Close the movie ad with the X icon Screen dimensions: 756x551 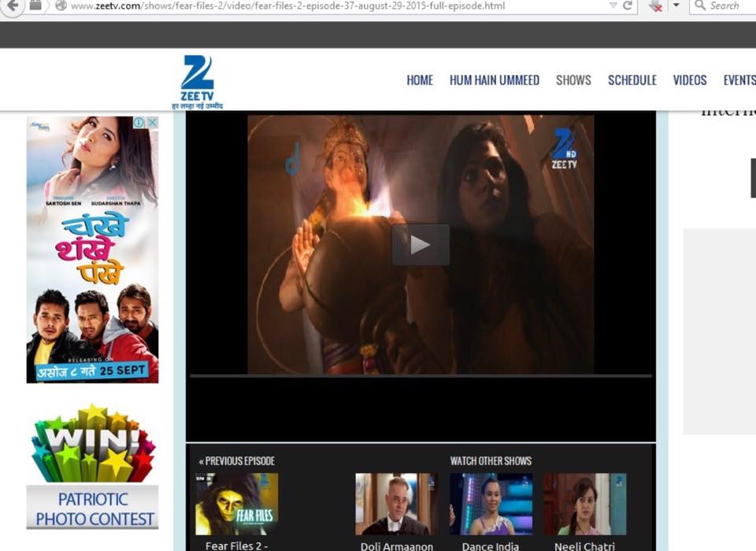click(152, 123)
